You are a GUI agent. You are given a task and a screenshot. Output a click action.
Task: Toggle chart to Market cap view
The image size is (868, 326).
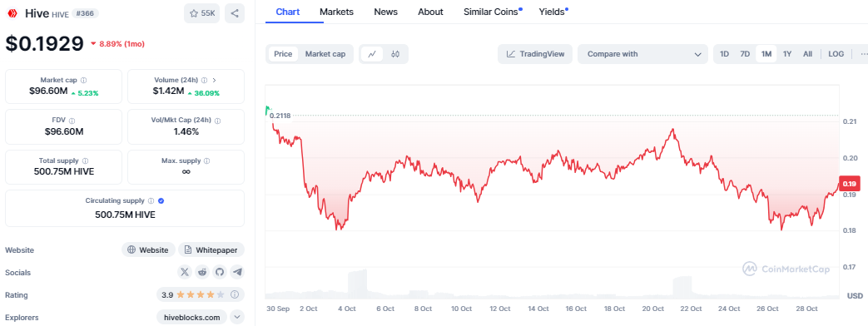(x=325, y=54)
